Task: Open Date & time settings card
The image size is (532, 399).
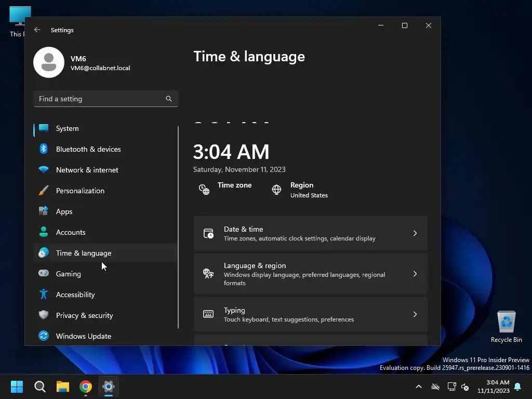Action: (311, 233)
